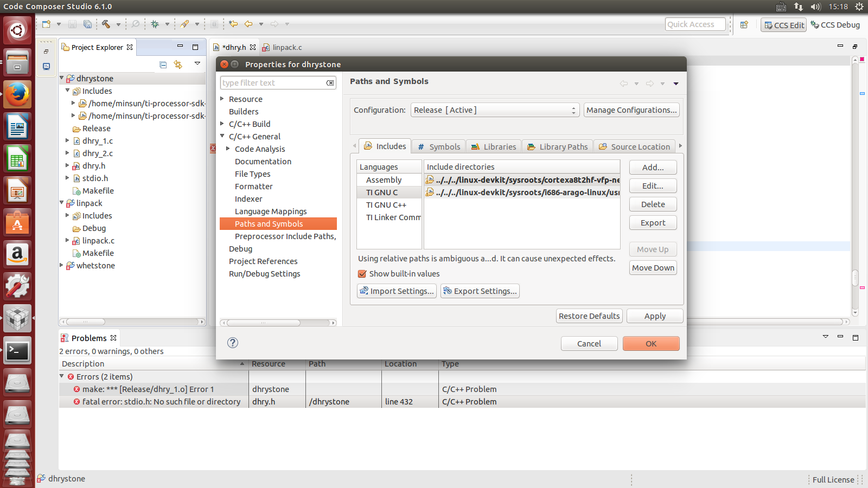Click the Ubuntu Dash home icon
This screenshot has width=868, height=488.
pyautogui.click(x=17, y=30)
